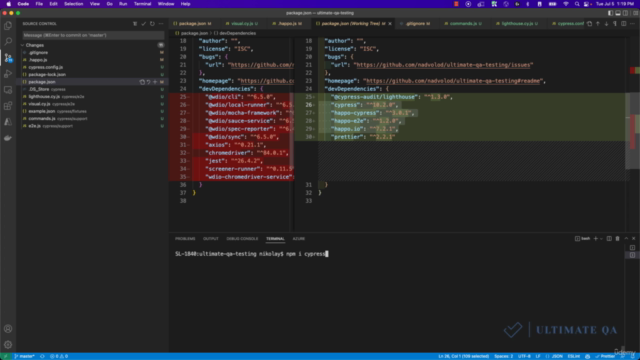Open macOS Spotlight search icon
640x360 pixels.
click(577, 4)
